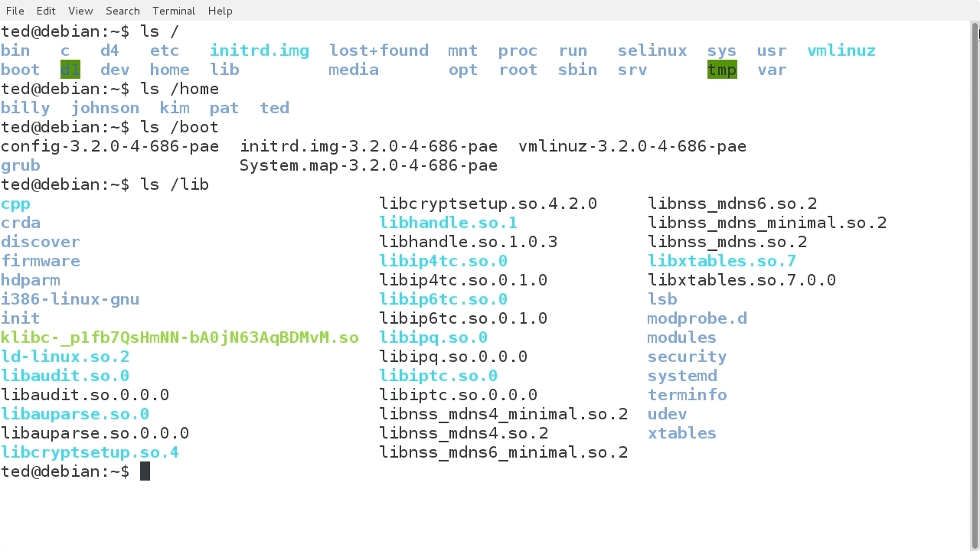Click the modprobe.d directory name
Image resolution: width=980 pixels, height=551 pixels.
point(697,318)
